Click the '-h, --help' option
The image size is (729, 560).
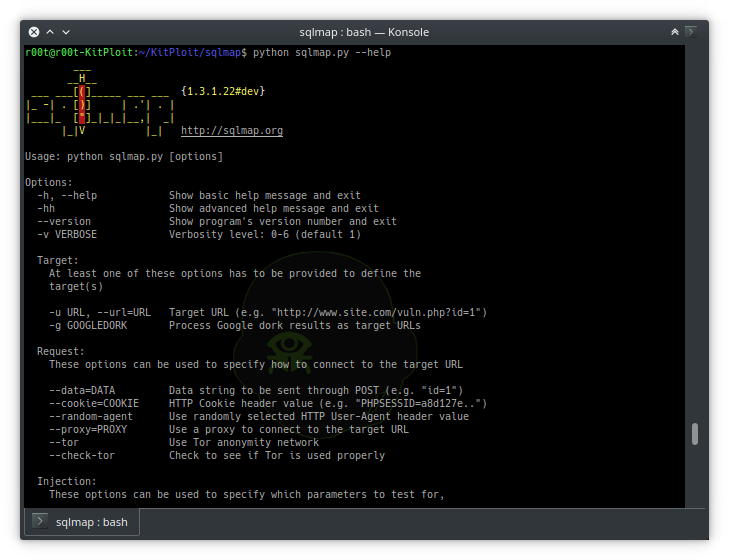click(x=67, y=195)
